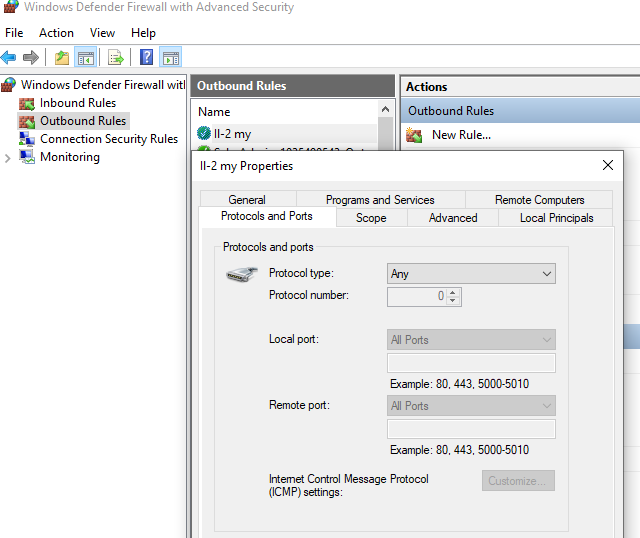Open the View menu
Image resolution: width=640 pixels, height=538 pixels.
coord(102,33)
